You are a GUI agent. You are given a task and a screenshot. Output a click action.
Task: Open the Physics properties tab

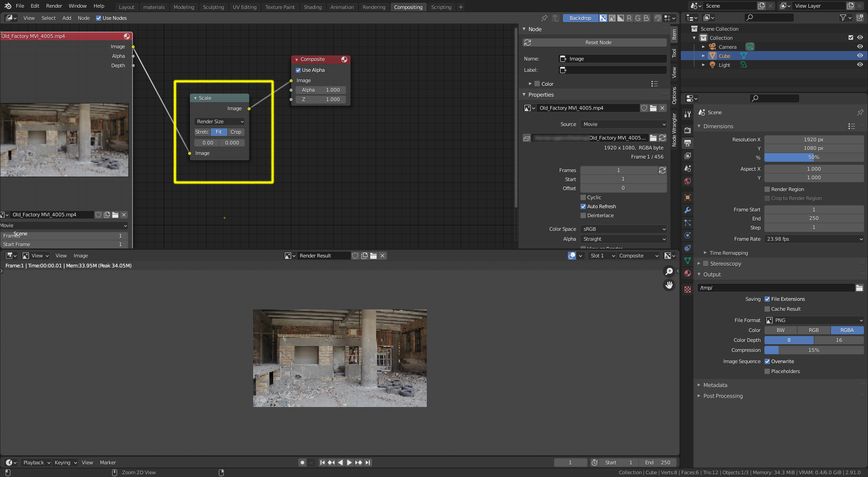pos(688,235)
